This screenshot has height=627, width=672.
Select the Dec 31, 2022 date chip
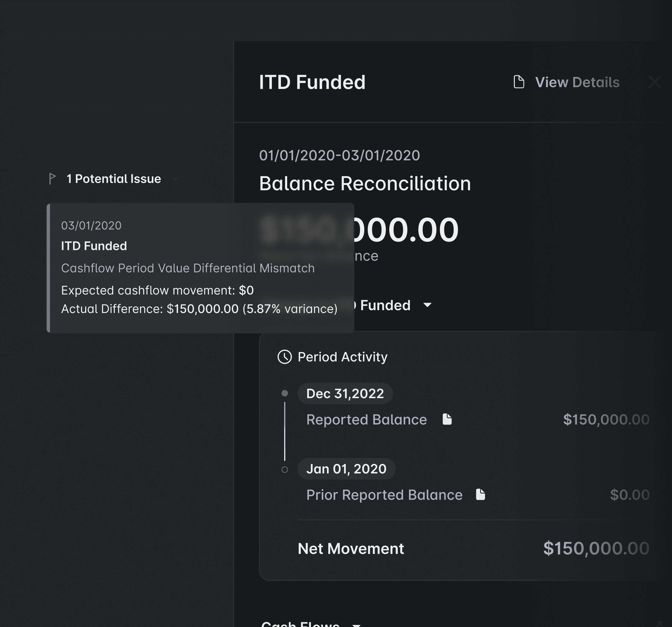click(345, 393)
